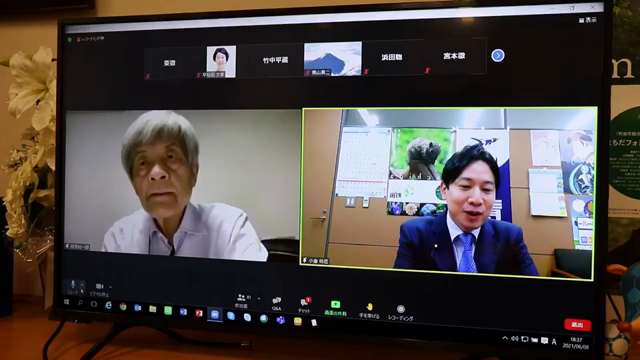Open participants panel (参加者)
The image size is (640, 360).
(x=241, y=301)
